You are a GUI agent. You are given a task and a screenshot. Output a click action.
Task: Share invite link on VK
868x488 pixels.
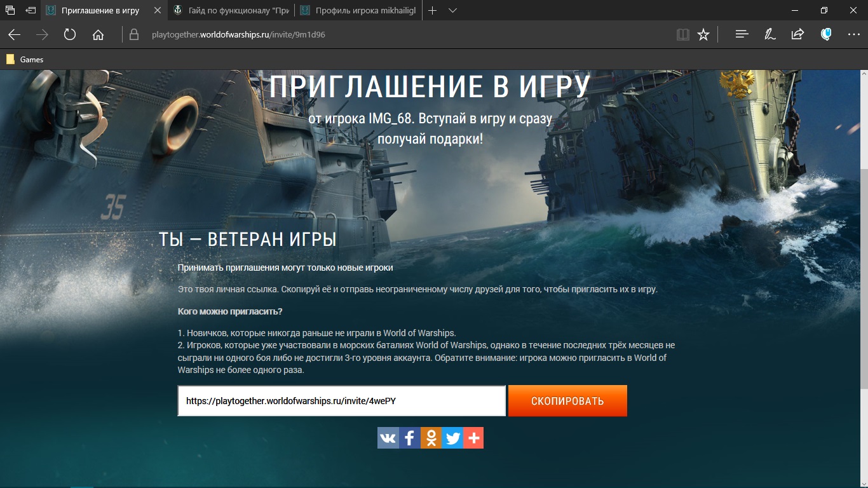click(x=388, y=438)
